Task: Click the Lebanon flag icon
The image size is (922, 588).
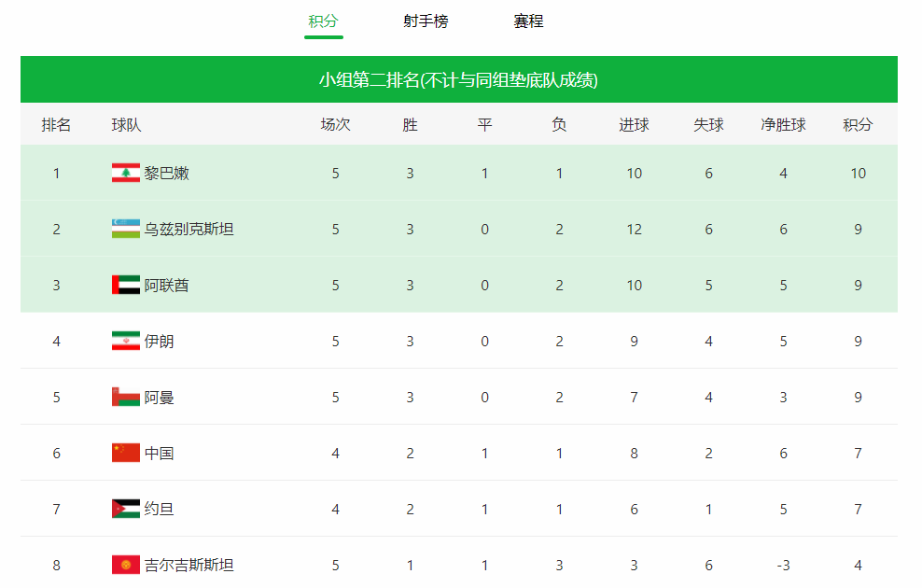Action: click(x=125, y=173)
